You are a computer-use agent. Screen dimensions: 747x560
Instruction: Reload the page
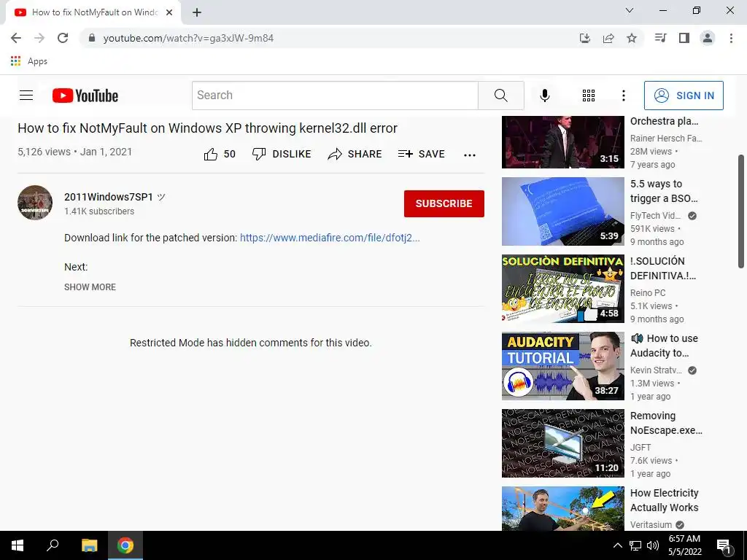(63, 38)
